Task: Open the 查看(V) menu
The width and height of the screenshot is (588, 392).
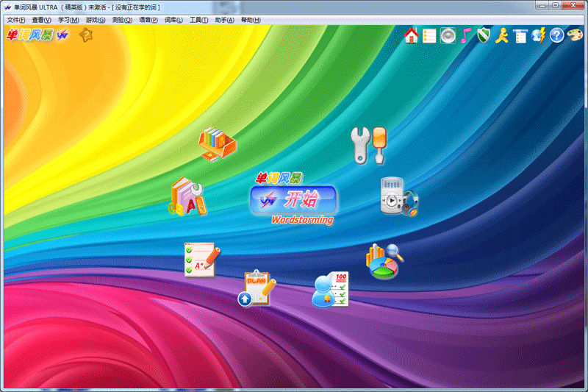Action: coord(42,20)
